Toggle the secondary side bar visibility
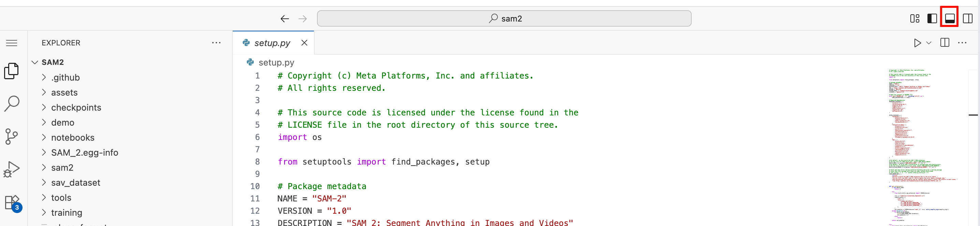This screenshot has height=226, width=980. 967,19
